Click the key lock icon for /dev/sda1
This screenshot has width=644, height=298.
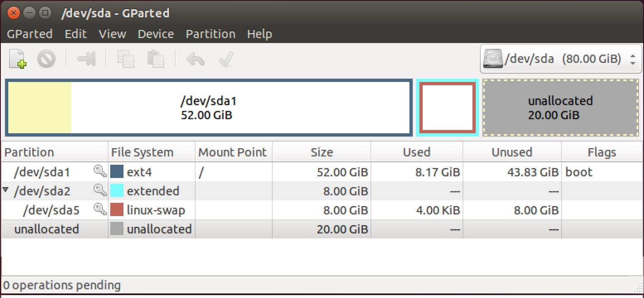(x=100, y=172)
